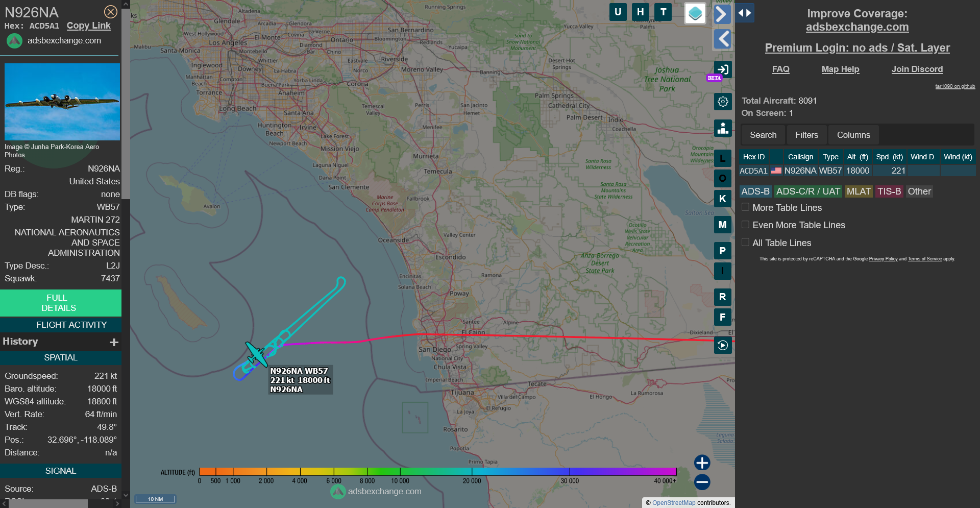
Task: Toggle the ADS-C/R / UAT source filter
Action: coord(808,191)
